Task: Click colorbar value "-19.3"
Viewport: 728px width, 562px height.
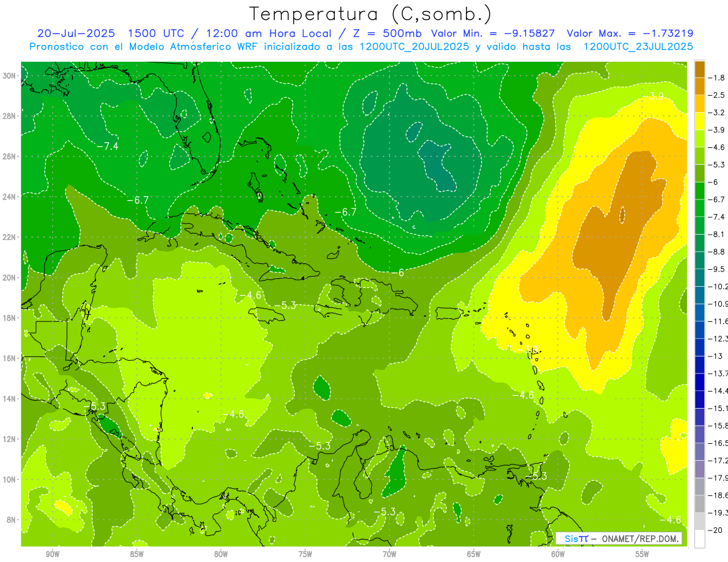Action: (718, 513)
